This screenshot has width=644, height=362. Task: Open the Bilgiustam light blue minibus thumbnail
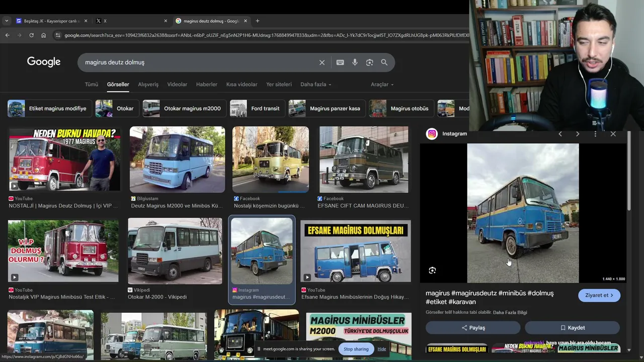point(177,159)
